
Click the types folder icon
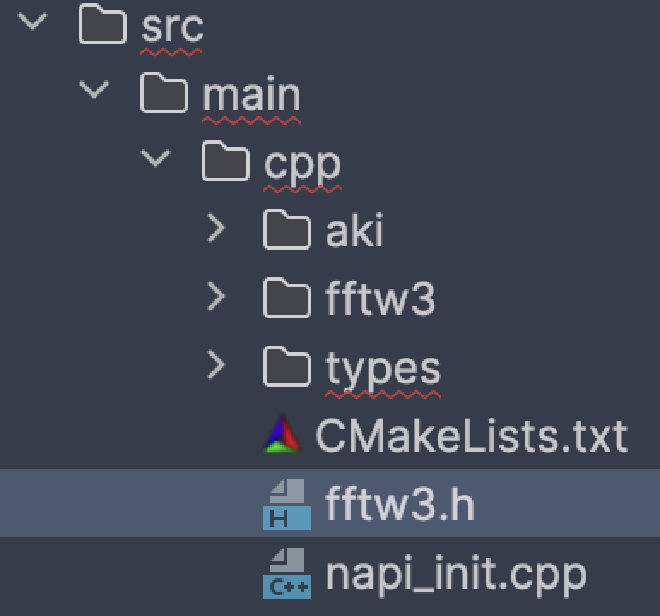click(287, 368)
